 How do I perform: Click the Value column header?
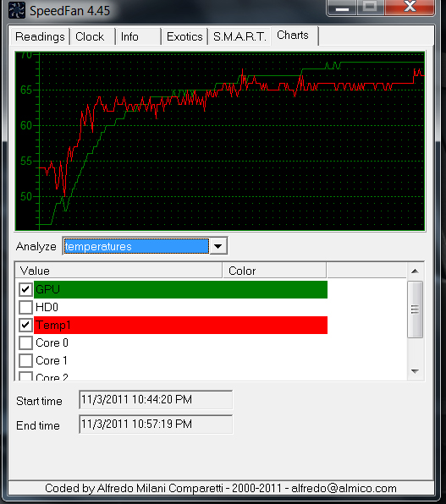pos(118,271)
